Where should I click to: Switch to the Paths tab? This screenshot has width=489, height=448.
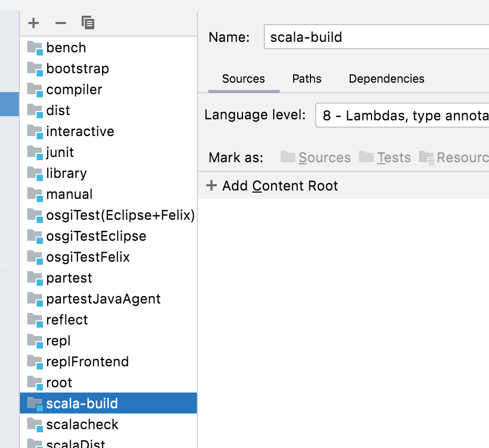(x=307, y=79)
